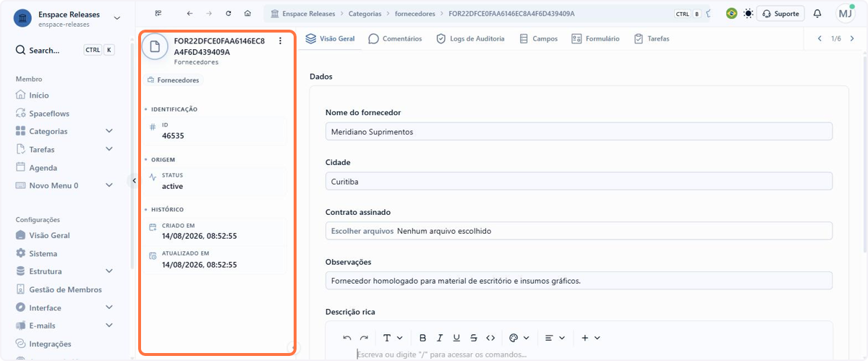This screenshot has height=361, width=868.
Task: Redo in the rich text editor
Action: coord(364,338)
